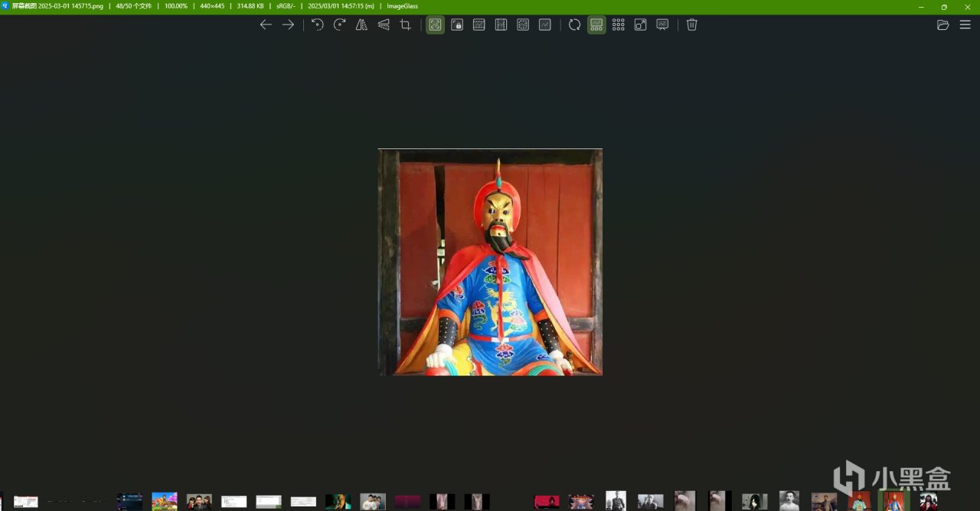Start the slideshow

pyautogui.click(x=663, y=24)
